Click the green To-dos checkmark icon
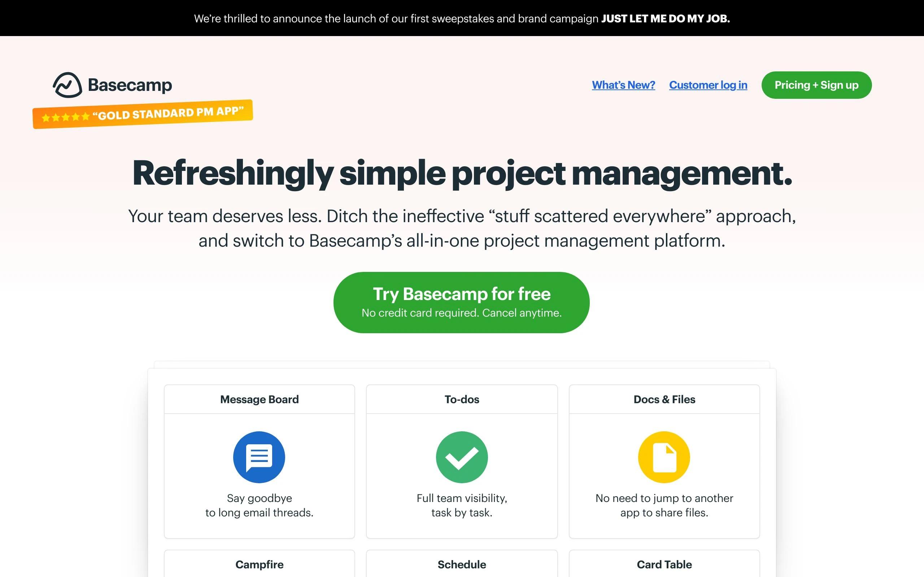The image size is (924, 577). coord(462,457)
